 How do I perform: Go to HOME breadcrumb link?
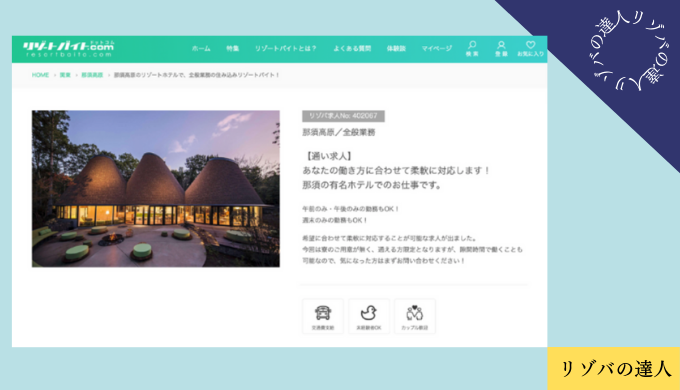pos(40,75)
